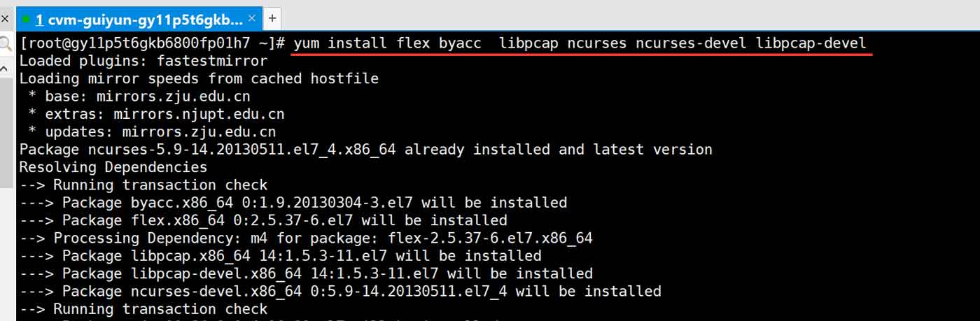Click the green connection status dot
The image size is (980, 321).
(26, 19)
